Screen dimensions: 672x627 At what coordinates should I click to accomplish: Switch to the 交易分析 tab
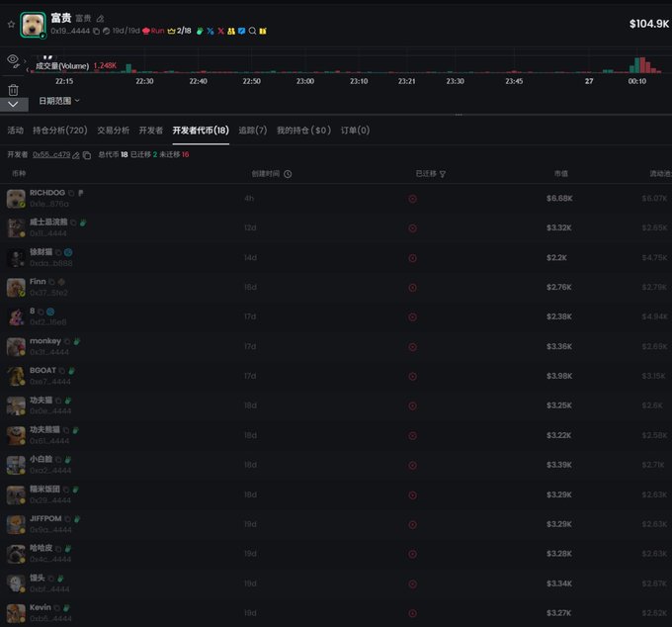113,131
